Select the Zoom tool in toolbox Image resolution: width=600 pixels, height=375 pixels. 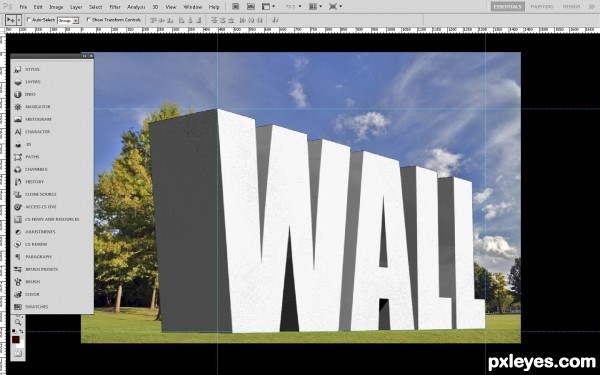(x=18, y=323)
